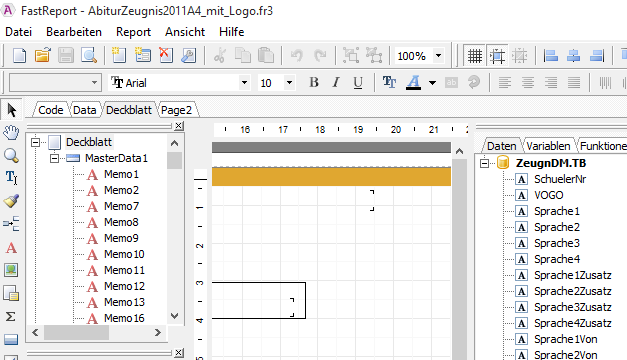Click the highlight condition icon

451,82
